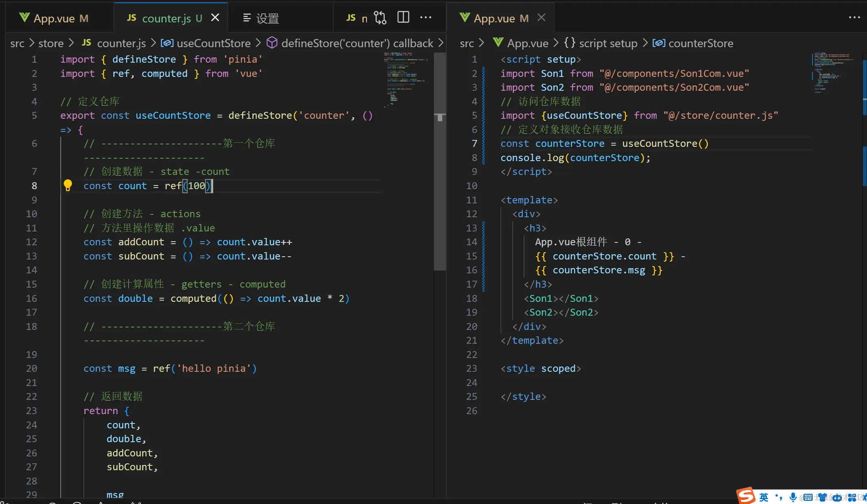Click comment 创建计算属性 - getters - computed
Screen dimensions: 867x504
[x=184, y=284]
